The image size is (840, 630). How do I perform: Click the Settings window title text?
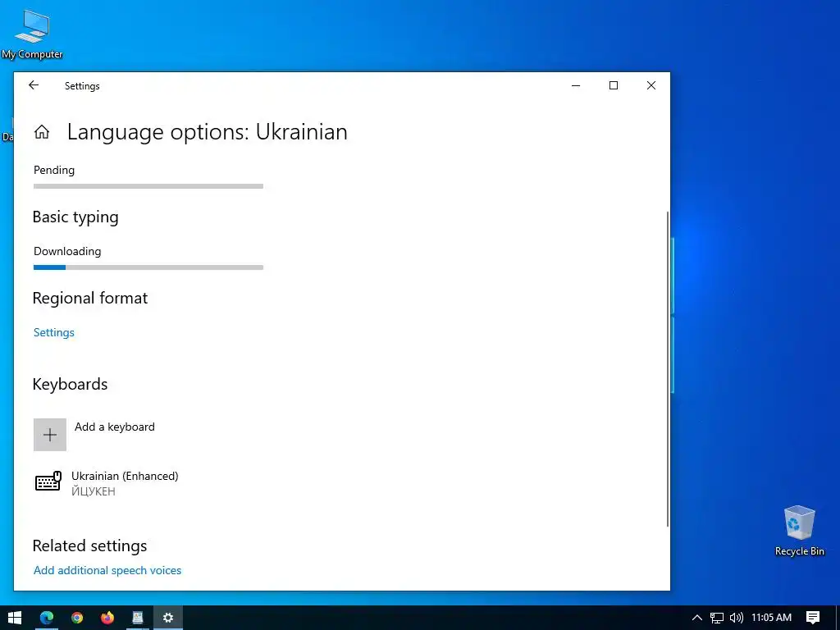(x=82, y=85)
